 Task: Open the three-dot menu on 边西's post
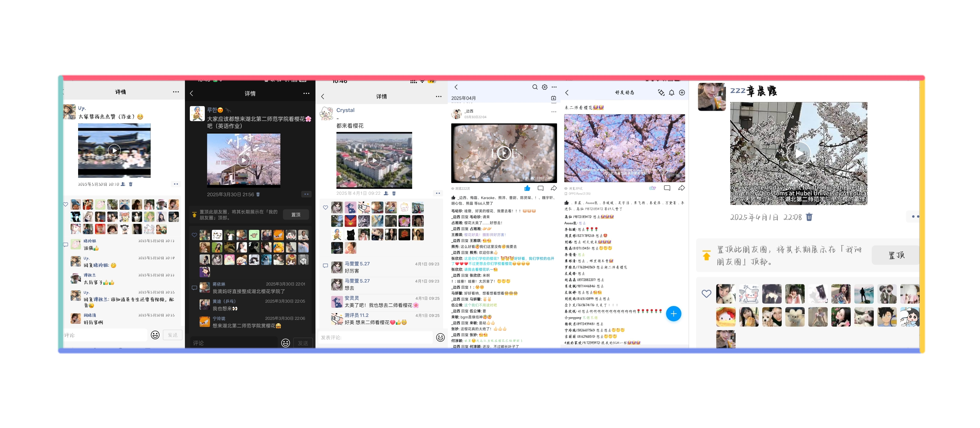[x=553, y=112]
